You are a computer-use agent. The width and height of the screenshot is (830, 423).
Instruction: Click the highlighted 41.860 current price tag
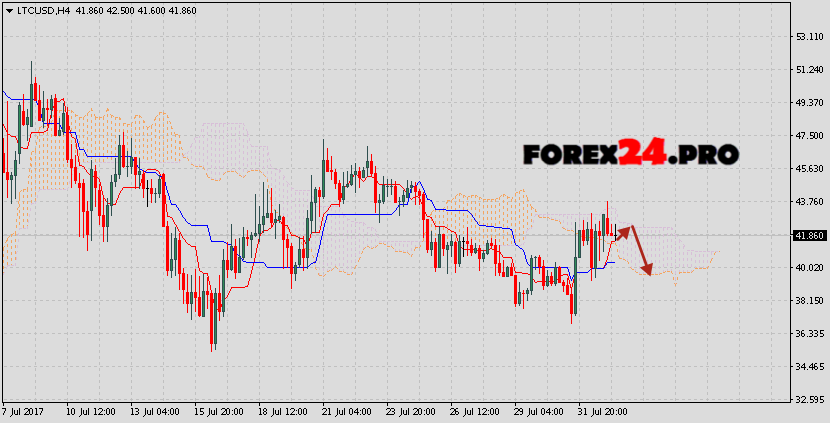tap(809, 235)
